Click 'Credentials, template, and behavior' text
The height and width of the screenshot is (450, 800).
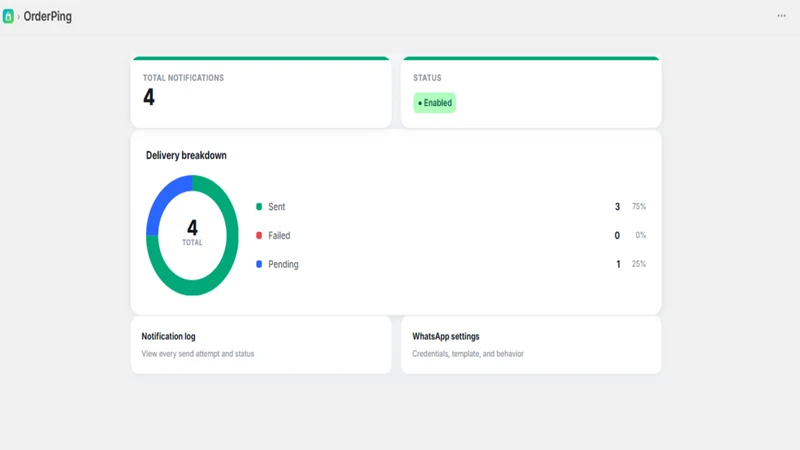click(x=468, y=354)
